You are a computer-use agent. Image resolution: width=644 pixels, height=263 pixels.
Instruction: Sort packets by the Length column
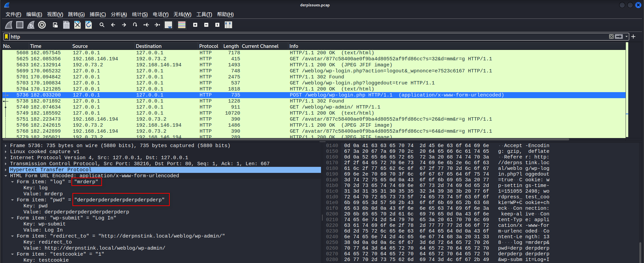[x=231, y=46]
